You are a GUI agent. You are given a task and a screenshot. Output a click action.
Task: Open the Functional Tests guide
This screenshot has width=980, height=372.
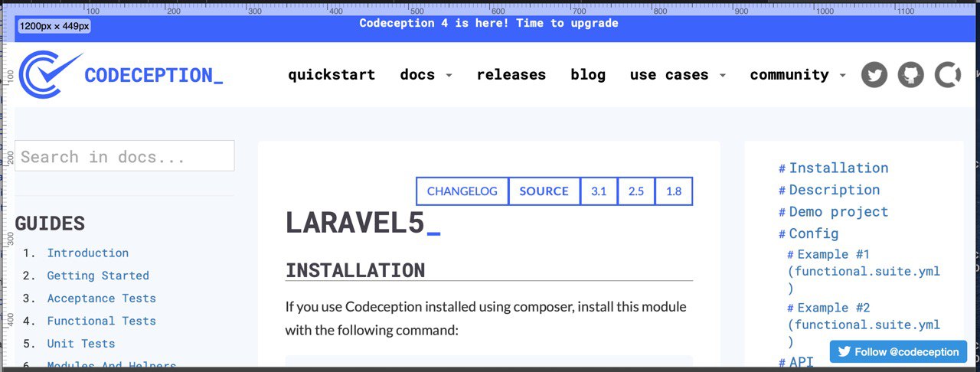tap(102, 321)
